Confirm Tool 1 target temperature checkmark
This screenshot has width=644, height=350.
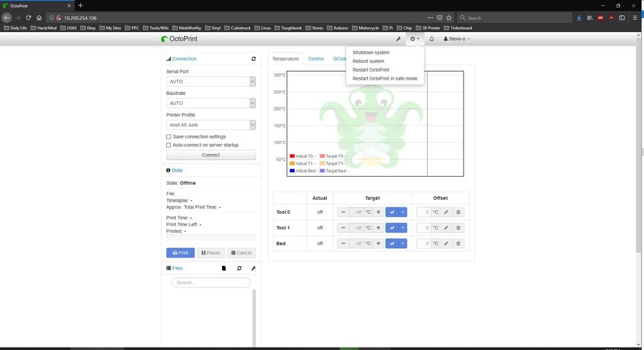point(392,227)
